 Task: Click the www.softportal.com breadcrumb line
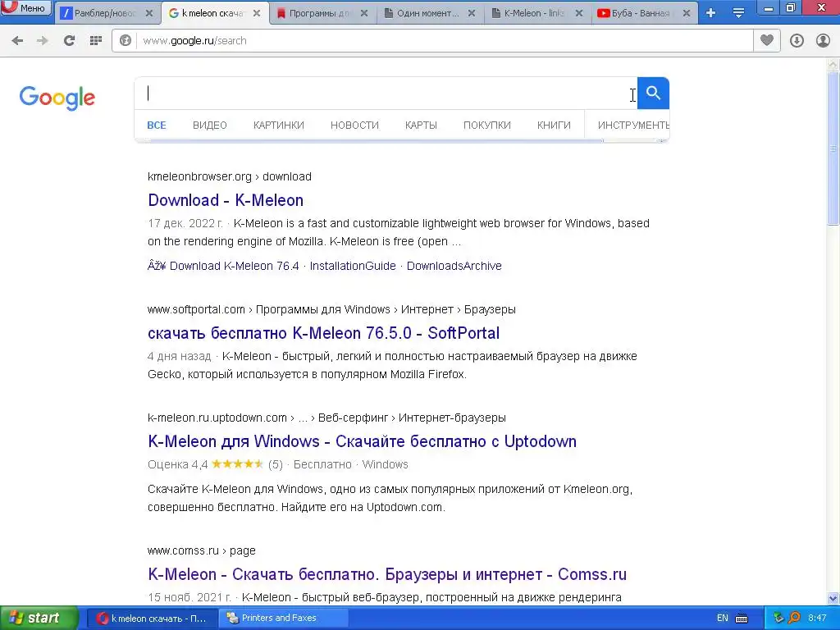click(331, 309)
